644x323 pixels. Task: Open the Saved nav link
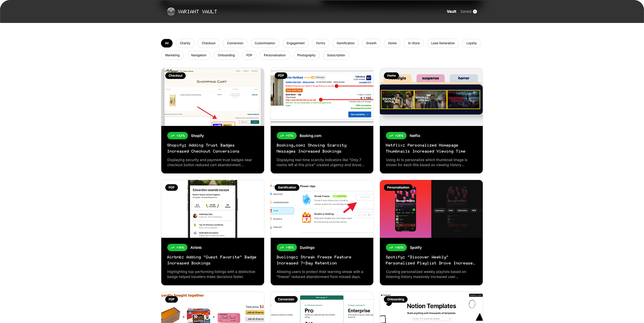[466, 12]
